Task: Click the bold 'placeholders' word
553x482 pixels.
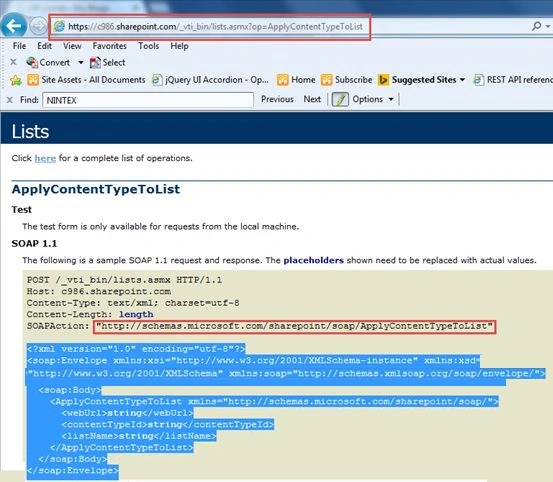Action: point(314,260)
